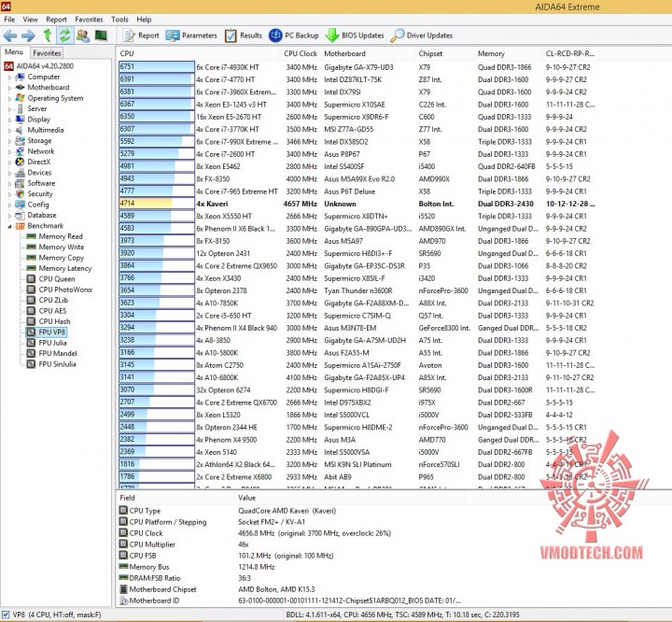
Task: Open the File menu
Action: (9, 20)
